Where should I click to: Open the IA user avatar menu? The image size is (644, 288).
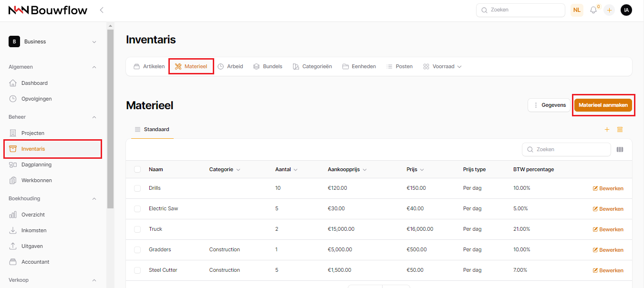626,10
